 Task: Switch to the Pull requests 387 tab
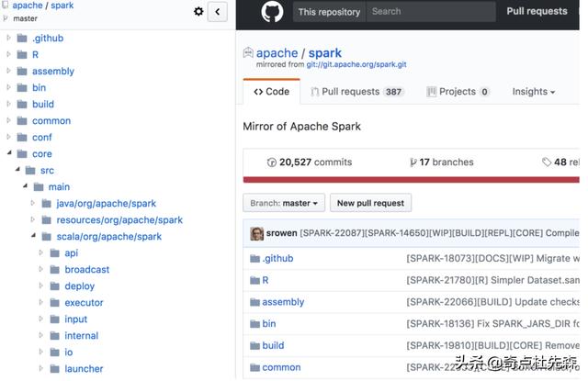(x=357, y=92)
